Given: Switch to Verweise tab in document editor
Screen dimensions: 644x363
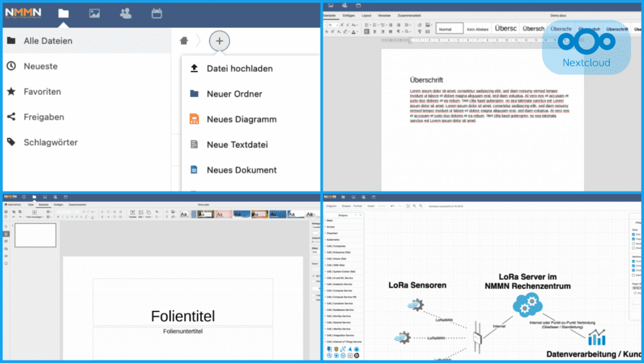Looking at the screenshot, I should pos(384,15).
